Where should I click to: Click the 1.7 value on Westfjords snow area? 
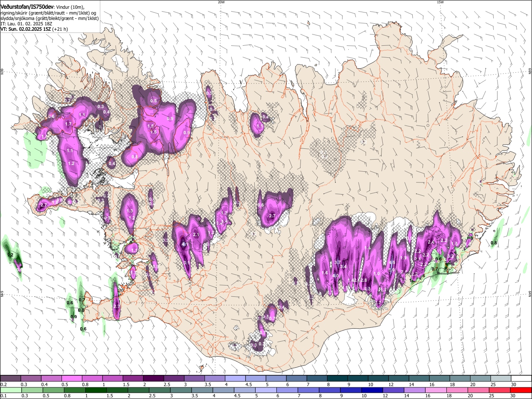point(69,124)
